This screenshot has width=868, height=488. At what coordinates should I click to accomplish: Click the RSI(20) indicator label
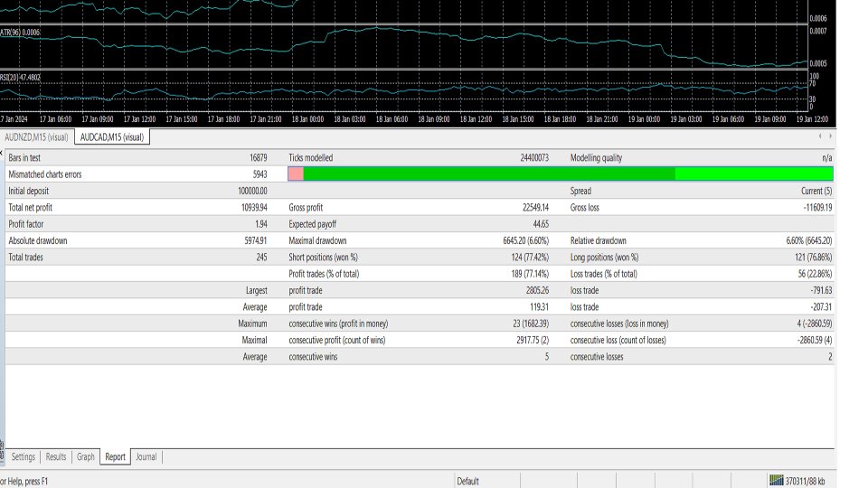tap(21, 78)
